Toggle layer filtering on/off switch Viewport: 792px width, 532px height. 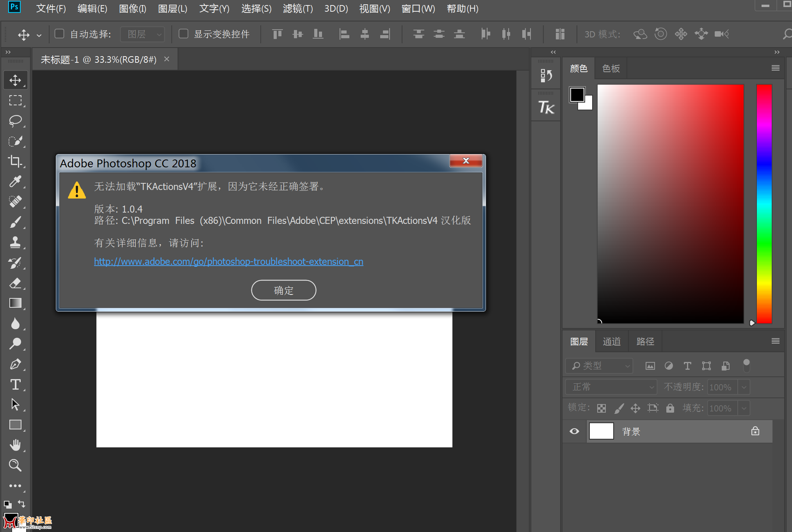tap(746, 365)
